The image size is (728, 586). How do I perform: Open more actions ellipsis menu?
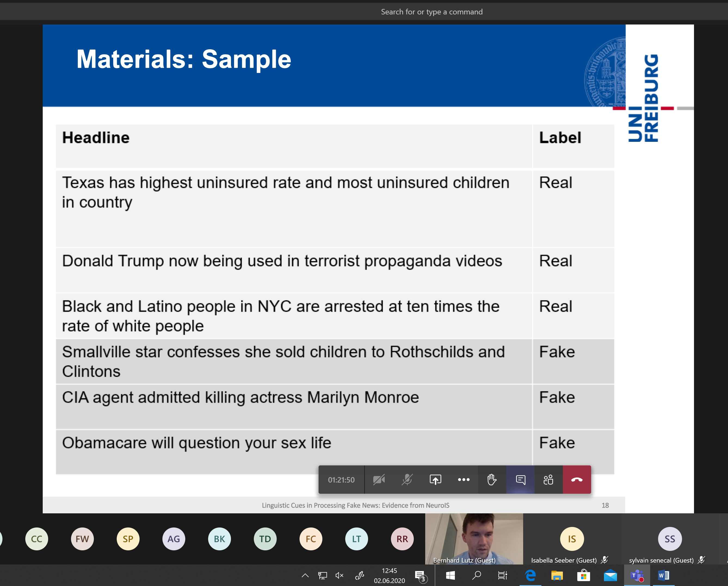coord(464,480)
